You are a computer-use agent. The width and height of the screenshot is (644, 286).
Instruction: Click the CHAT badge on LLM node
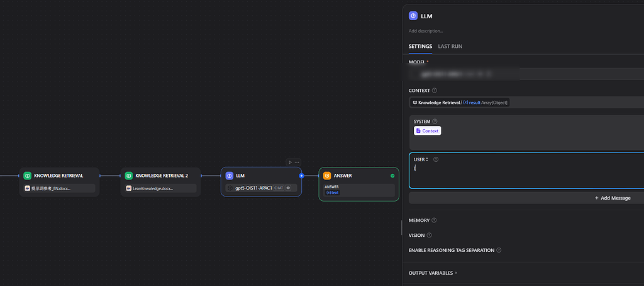pyautogui.click(x=279, y=188)
